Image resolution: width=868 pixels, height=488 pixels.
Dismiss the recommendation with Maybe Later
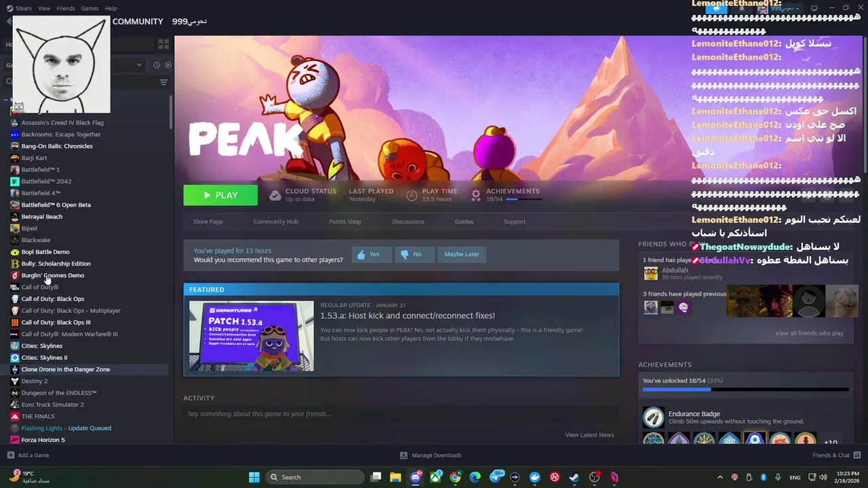(x=462, y=254)
